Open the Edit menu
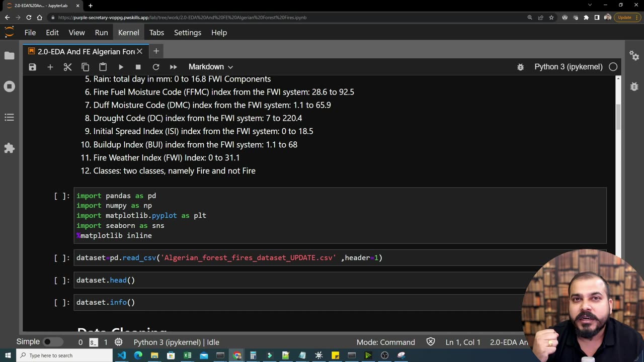The height and width of the screenshot is (362, 644). tap(52, 32)
